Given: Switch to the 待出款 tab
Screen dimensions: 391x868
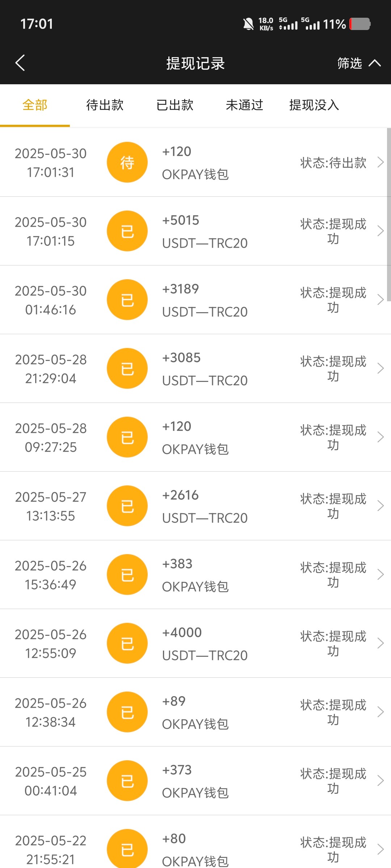Looking at the screenshot, I should pos(105,105).
